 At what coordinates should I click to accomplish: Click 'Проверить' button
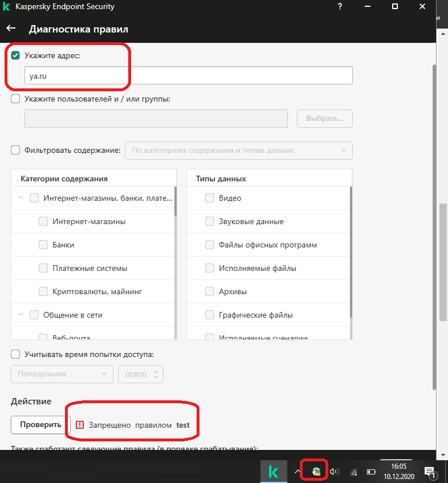[x=40, y=425]
